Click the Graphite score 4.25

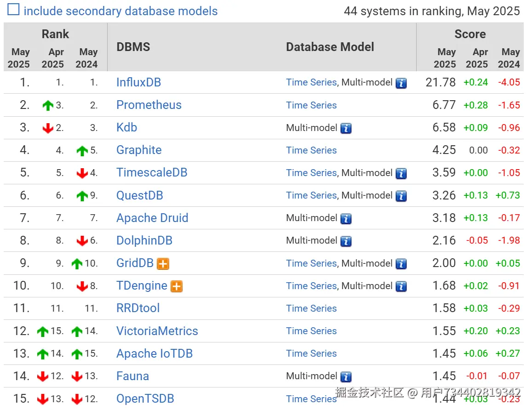point(444,150)
